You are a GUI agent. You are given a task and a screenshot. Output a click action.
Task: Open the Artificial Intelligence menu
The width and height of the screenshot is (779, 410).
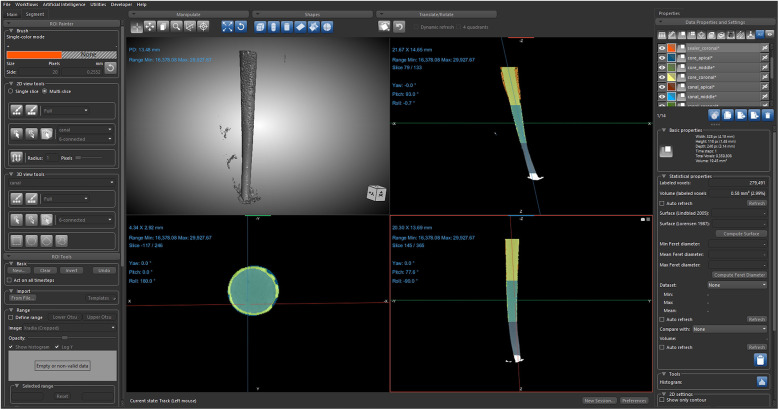point(64,4)
